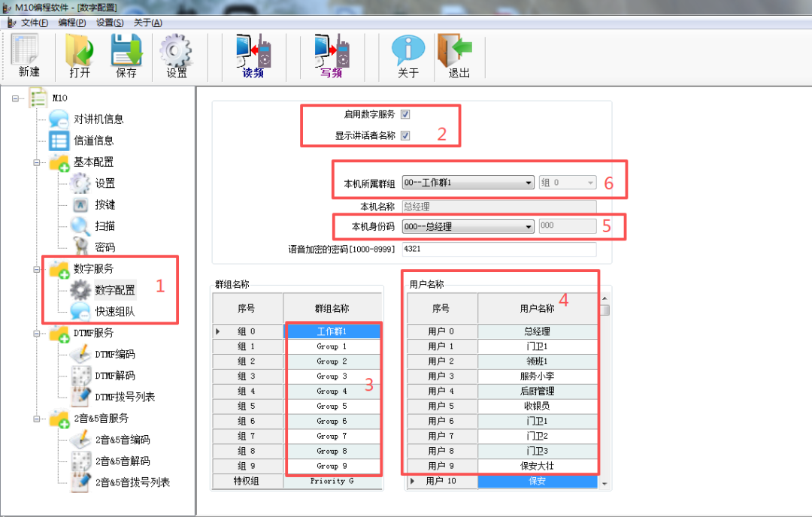This screenshot has width=812, height=517.
Task: Collapse the 2音&5音服务 tree node
Action: (x=36, y=419)
